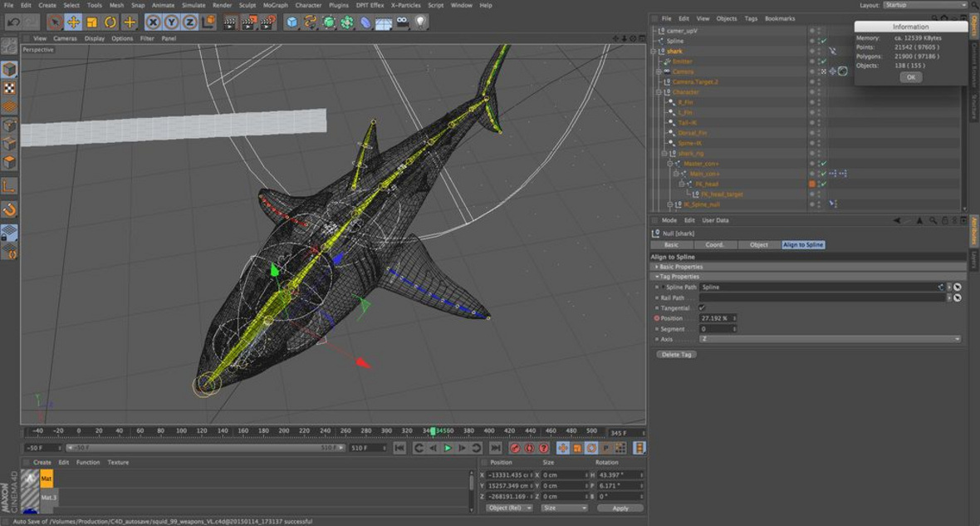Toggle the Z axis lock

pyautogui.click(x=189, y=22)
